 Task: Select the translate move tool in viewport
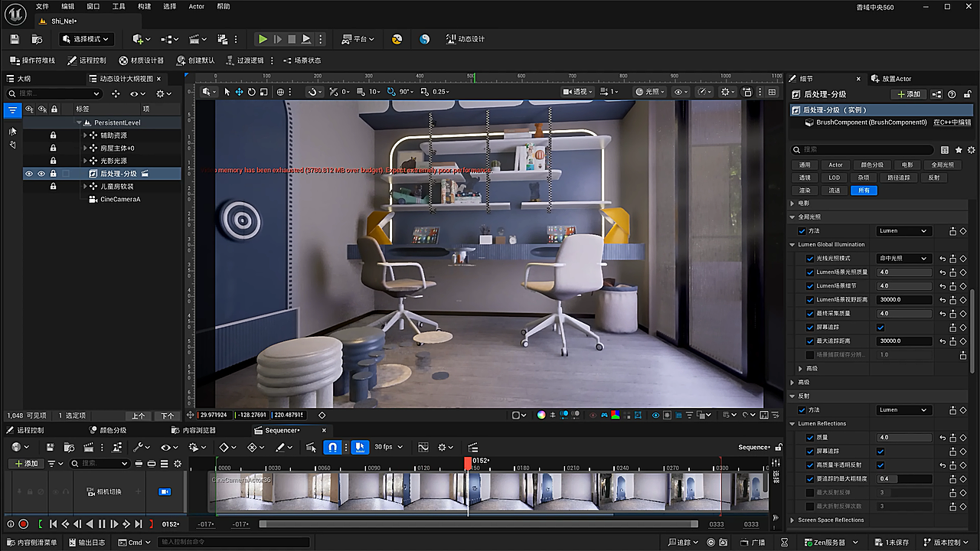pyautogui.click(x=239, y=92)
